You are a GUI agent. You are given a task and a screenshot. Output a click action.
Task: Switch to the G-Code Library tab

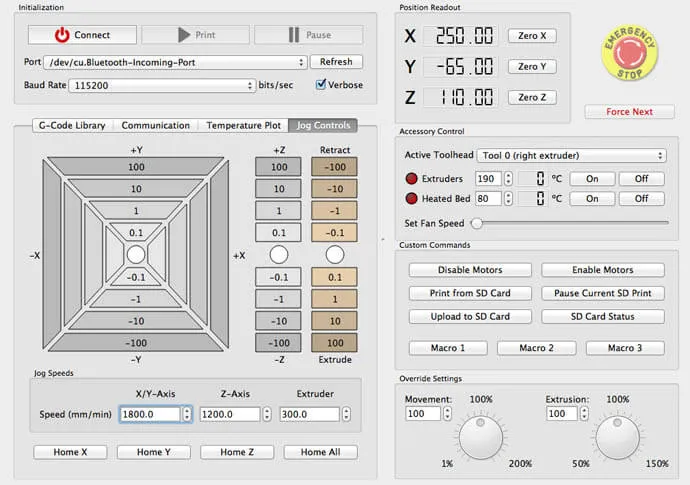point(72,125)
